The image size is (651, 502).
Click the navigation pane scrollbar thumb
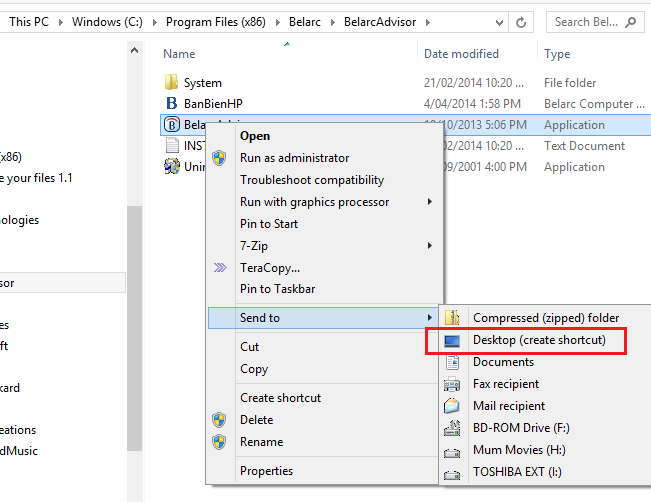(x=134, y=328)
